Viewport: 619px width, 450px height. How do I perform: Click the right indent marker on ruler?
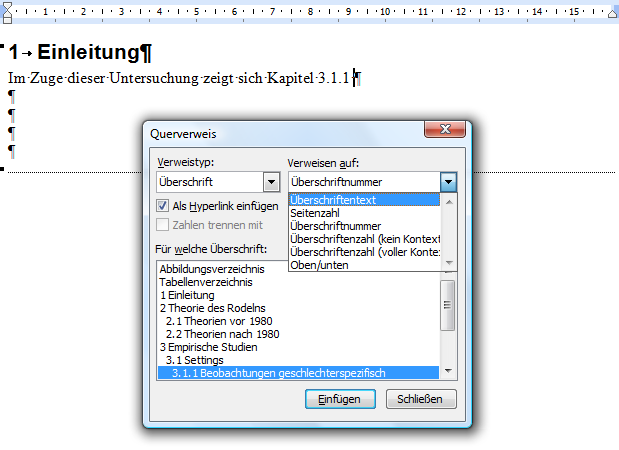tap(613, 14)
